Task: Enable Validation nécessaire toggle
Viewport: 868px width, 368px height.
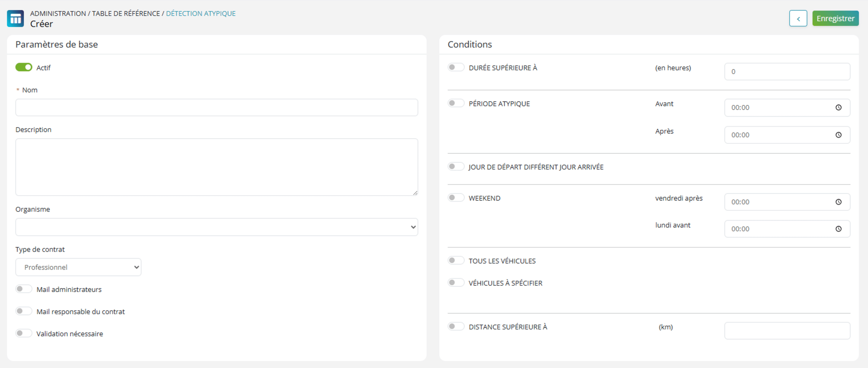Action: (x=24, y=334)
